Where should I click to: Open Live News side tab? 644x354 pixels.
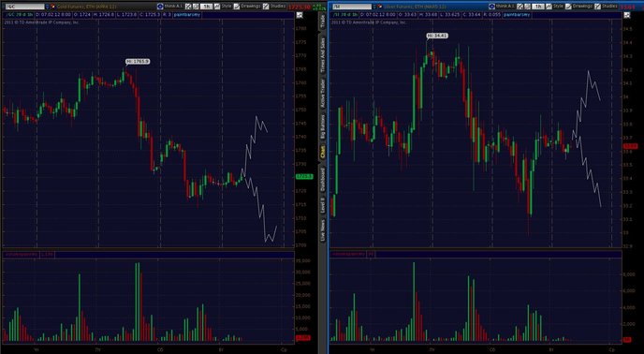pos(323,230)
